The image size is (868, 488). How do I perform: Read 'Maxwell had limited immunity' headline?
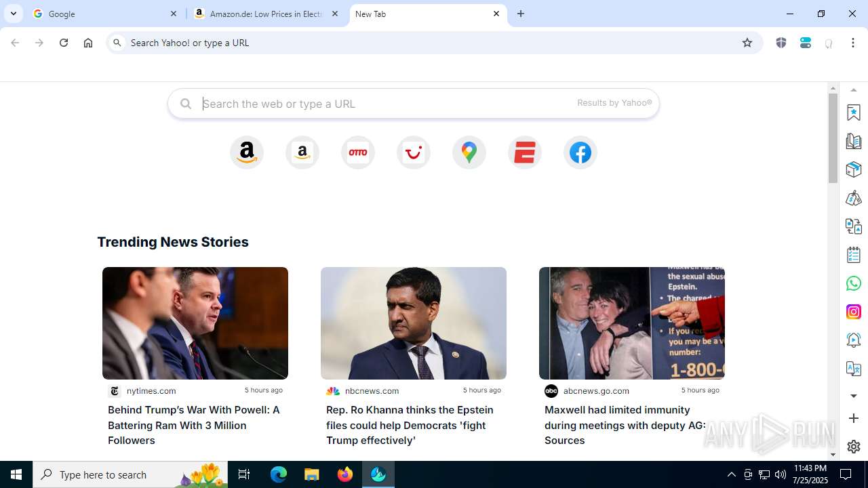625,425
